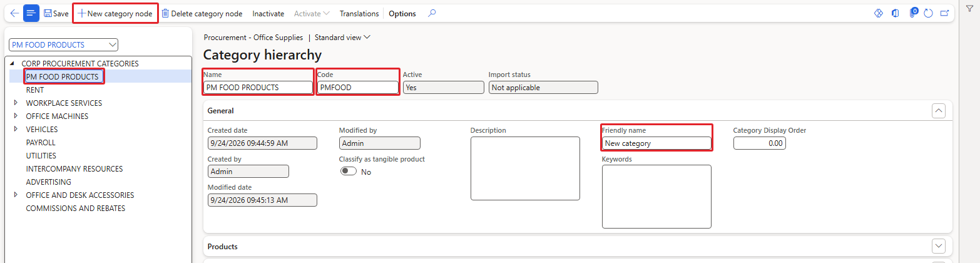Edit the Category Display Order value

tap(759, 143)
